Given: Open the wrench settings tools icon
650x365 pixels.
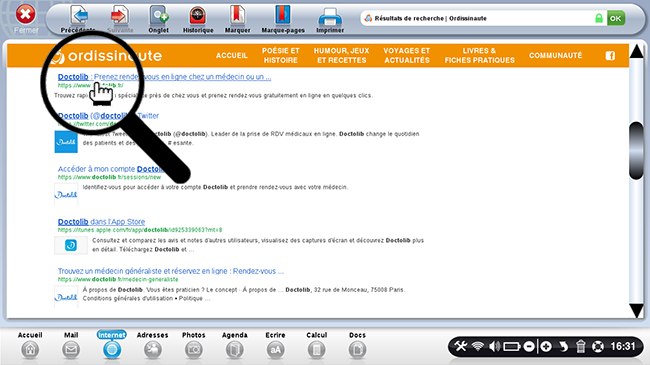Looking at the screenshot, I should tap(461, 346).
